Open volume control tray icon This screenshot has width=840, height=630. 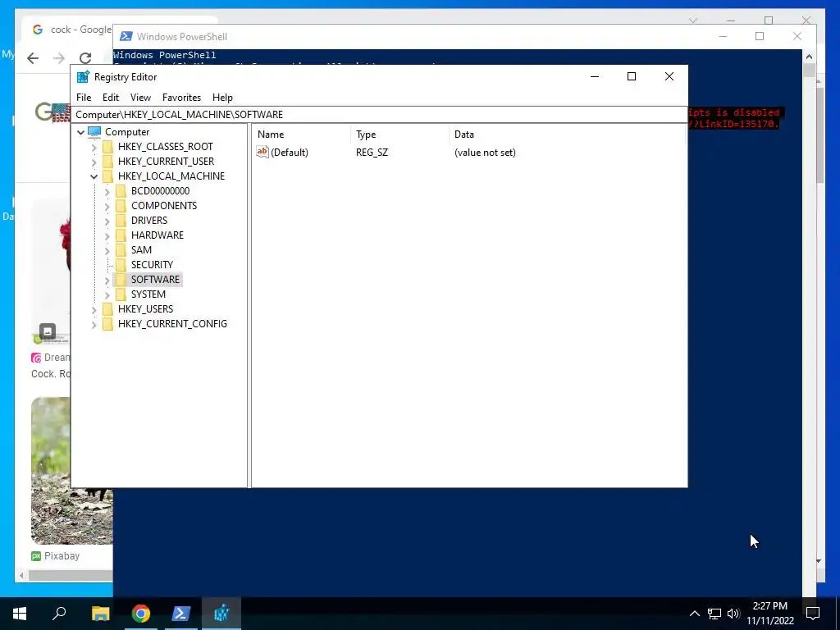733,614
